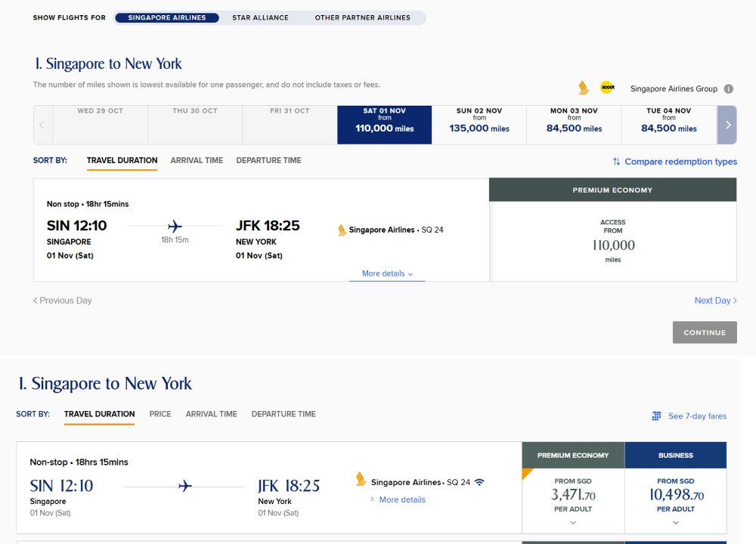Click the Scoot airline logo icon

pos(607,88)
